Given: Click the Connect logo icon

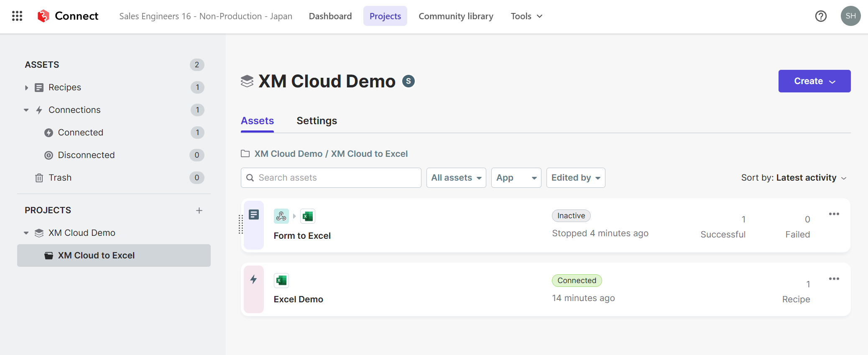Looking at the screenshot, I should 43,16.
